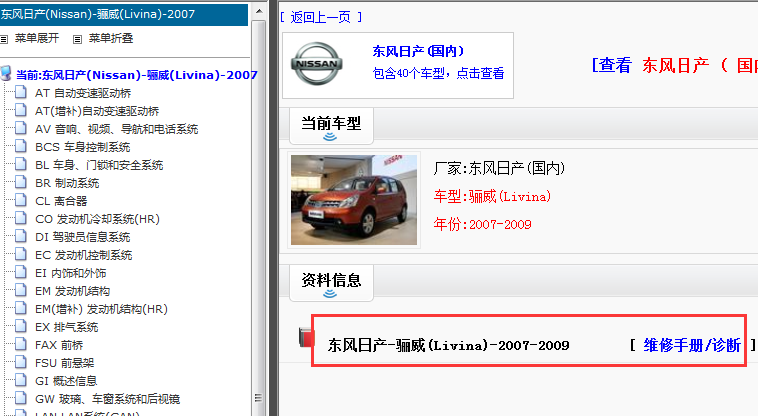This screenshot has height=416, width=758.
Task: Collapse the 当前车型 section chevron
Action: (x=330, y=137)
